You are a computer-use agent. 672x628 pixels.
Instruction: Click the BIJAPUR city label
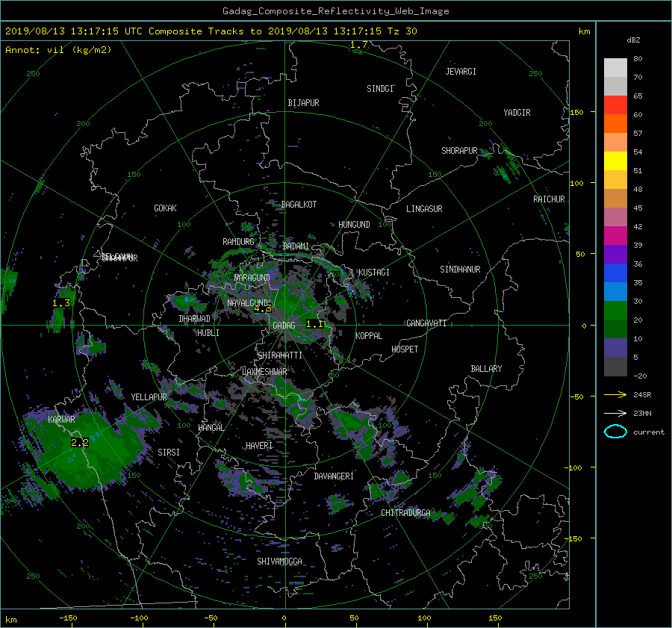[x=303, y=103]
